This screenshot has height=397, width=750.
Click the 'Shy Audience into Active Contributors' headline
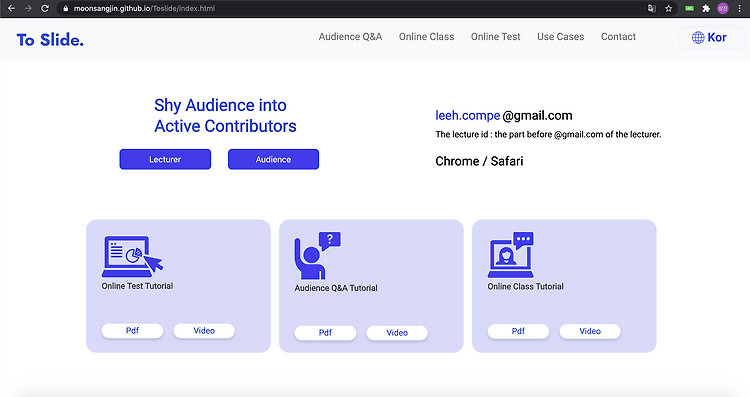click(225, 116)
